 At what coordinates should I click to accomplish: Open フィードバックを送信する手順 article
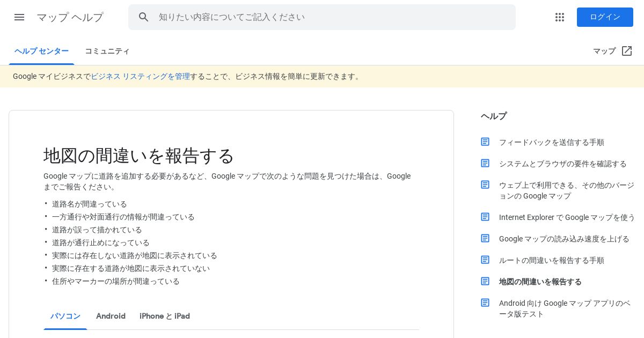552,142
